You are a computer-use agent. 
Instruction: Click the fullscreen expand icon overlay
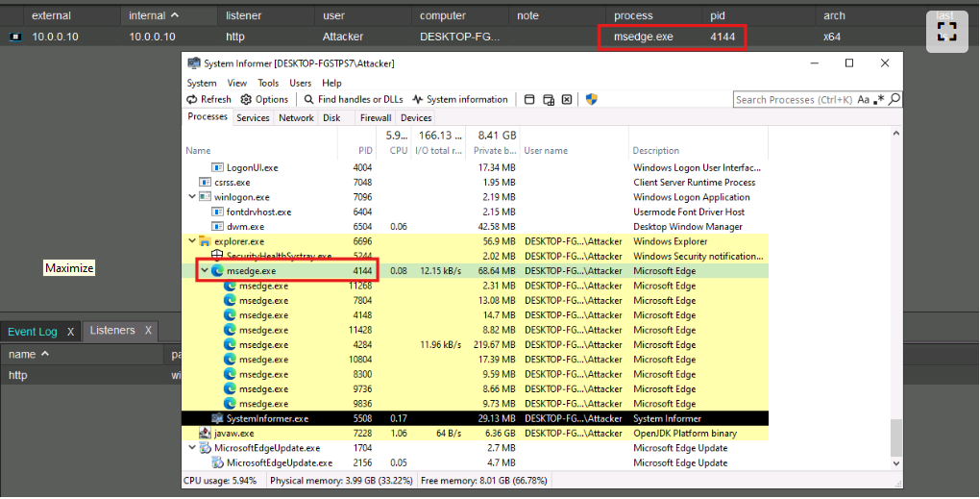[947, 32]
